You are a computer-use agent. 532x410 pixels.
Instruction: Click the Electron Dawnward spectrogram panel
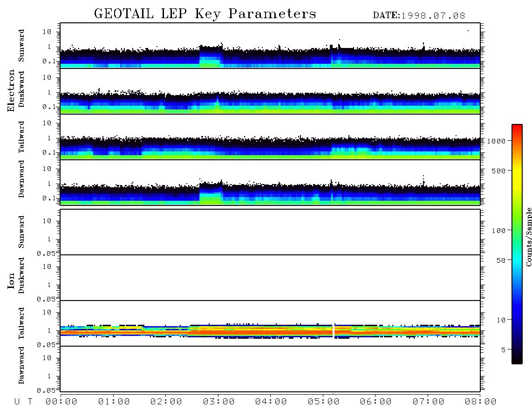pyautogui.click(x=270, y=182)
